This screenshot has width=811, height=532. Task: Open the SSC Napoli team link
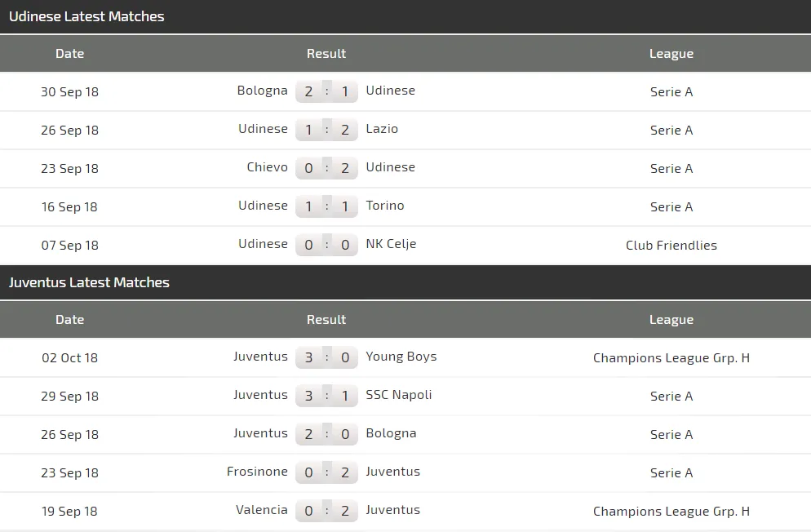tap(398, 395)
